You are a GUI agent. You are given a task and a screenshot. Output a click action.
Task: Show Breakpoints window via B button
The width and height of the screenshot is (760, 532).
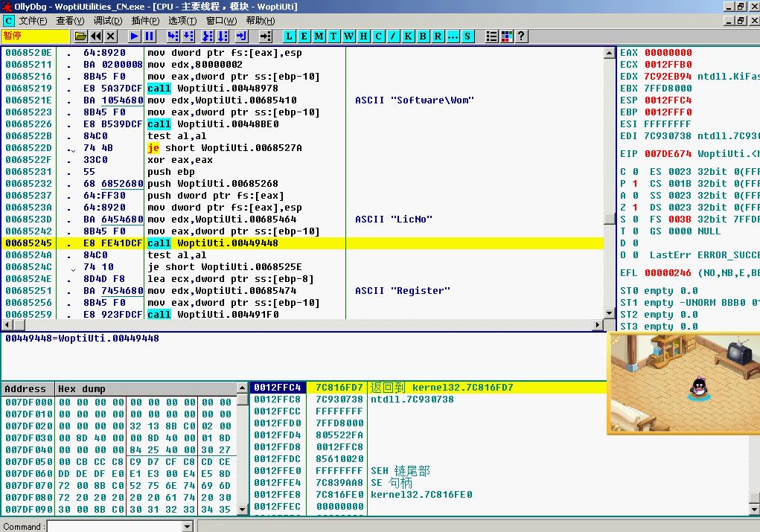(x=423, y=36)
